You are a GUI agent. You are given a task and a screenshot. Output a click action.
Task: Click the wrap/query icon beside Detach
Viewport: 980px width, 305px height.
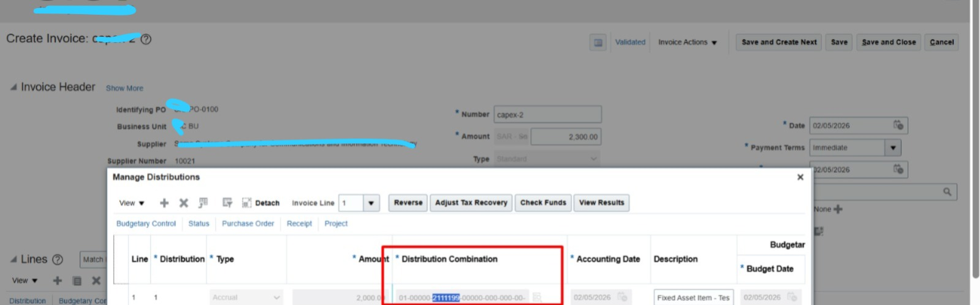pos(227,203)
